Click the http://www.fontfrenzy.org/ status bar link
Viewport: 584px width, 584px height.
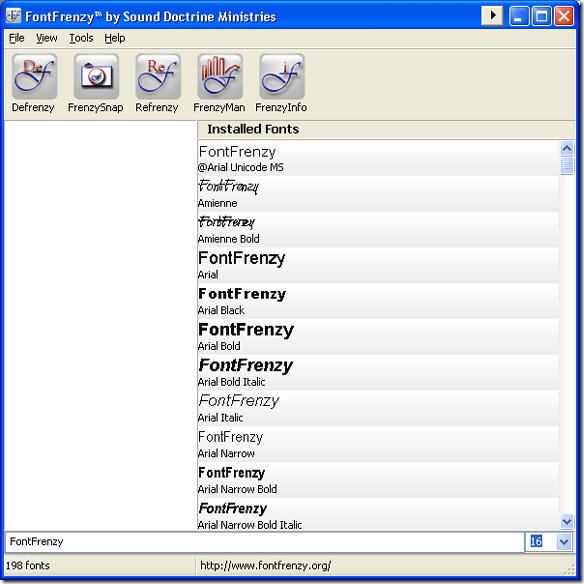point(265,565)
